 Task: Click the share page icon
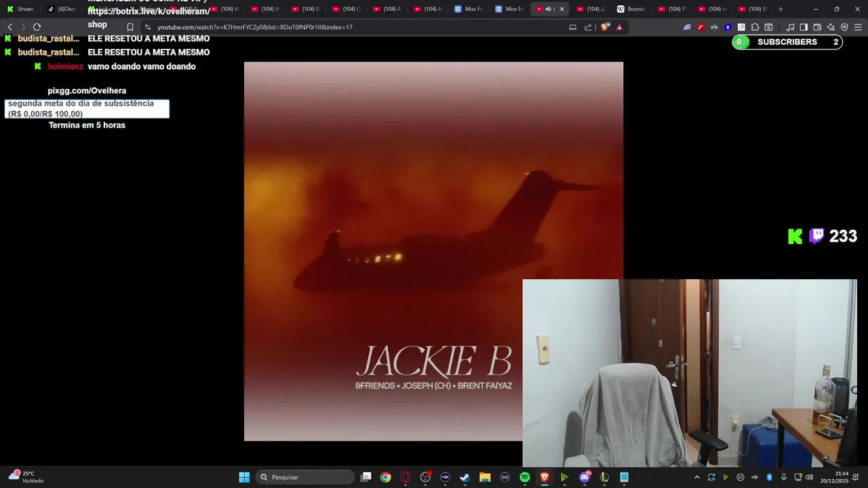[588, 27]
